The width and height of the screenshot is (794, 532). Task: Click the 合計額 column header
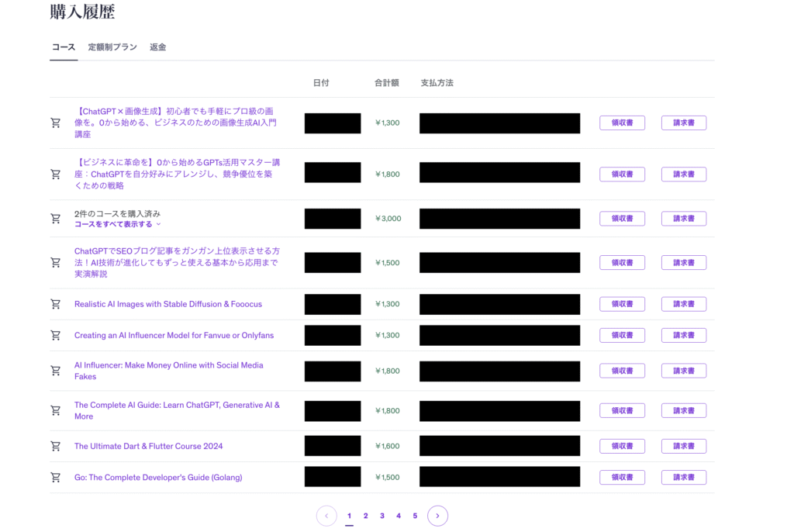387,82
